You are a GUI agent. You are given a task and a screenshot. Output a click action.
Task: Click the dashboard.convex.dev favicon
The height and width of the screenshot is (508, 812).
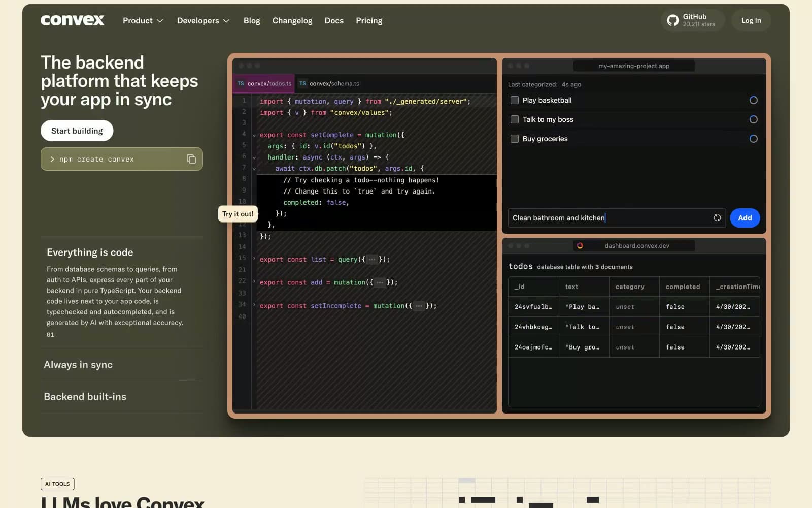coord(580,245)
